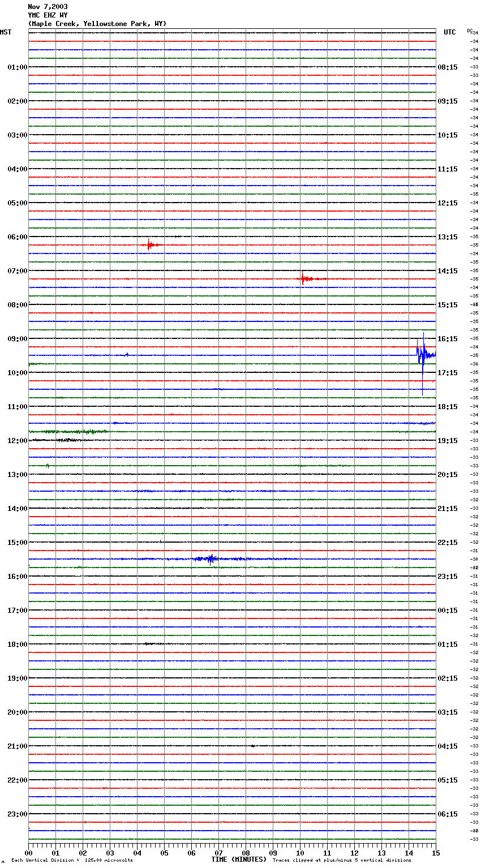
Task: Select the '18:00' MST hour label
Action: 18,644
